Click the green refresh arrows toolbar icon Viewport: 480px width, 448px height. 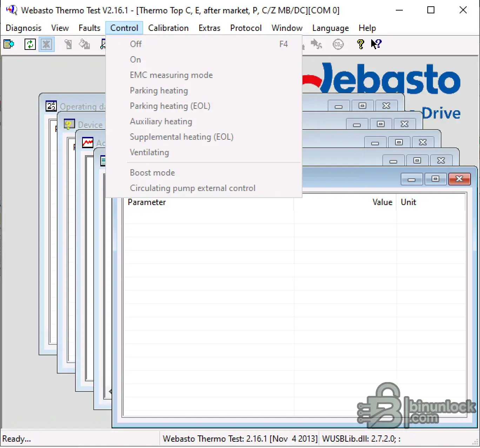pos(30,44)
